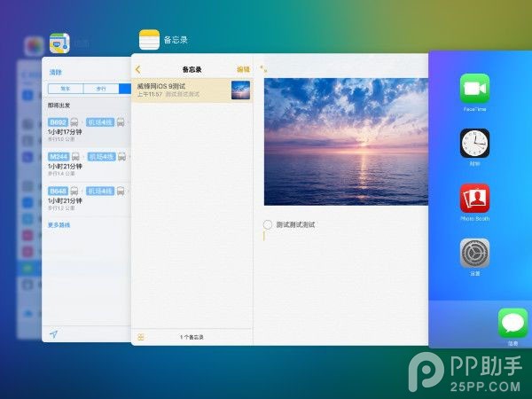Tap the sunset thumbnail in the note row
Image resolution: width=532 pixels, height=399 pixels.
(x=241, y=90)
